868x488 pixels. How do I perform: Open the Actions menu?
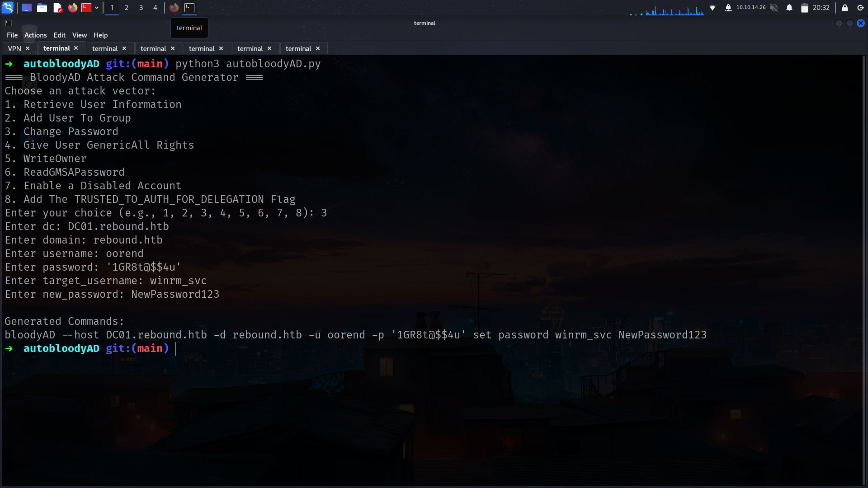36,35
